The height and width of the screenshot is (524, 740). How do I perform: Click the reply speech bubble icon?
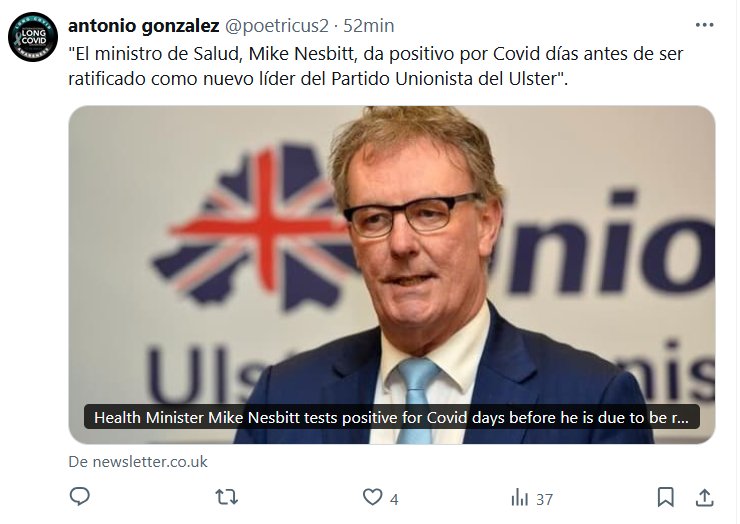(x=79, y=497)
